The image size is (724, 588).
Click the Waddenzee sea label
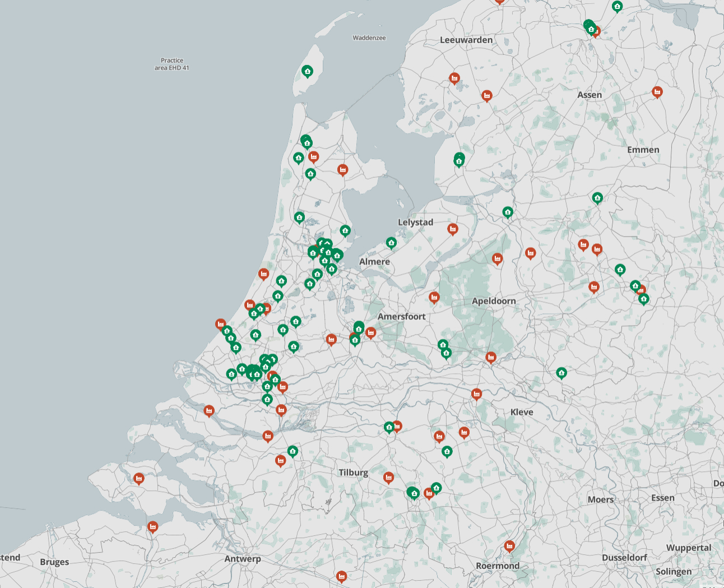point(369,38)
